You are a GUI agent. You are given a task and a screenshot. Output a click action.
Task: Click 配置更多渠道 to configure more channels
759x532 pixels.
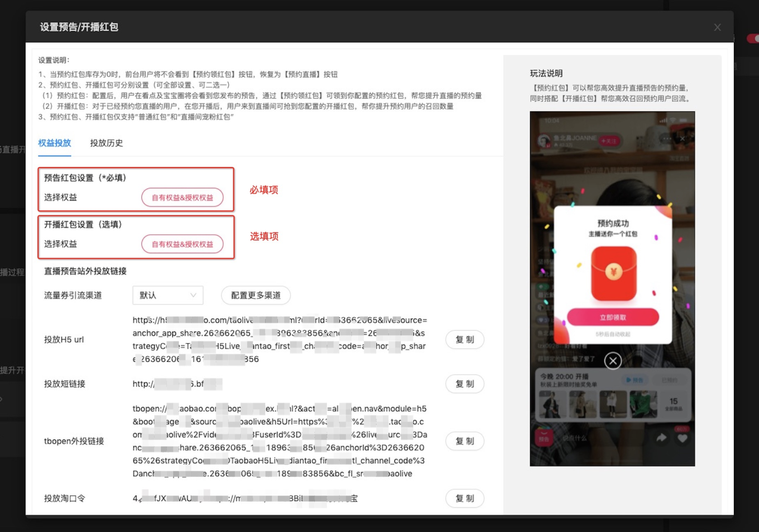255,295
